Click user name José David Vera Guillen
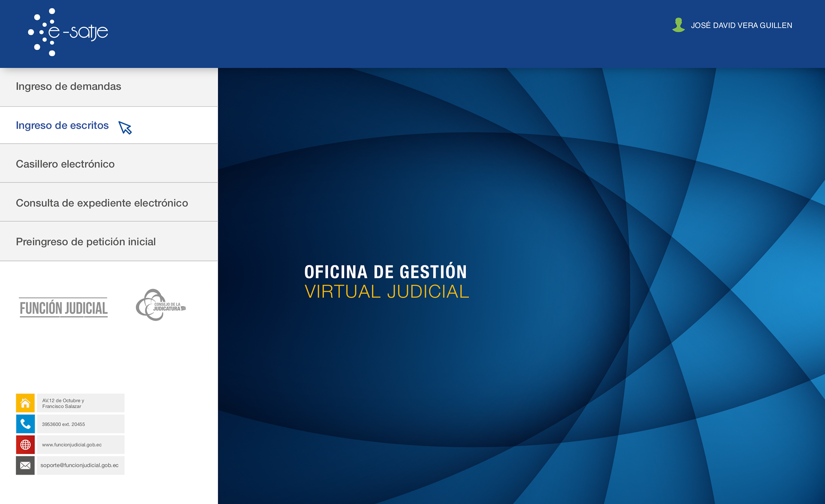This screenshot has height=504, width=825. pyautogui.click(x=741, y=25)
